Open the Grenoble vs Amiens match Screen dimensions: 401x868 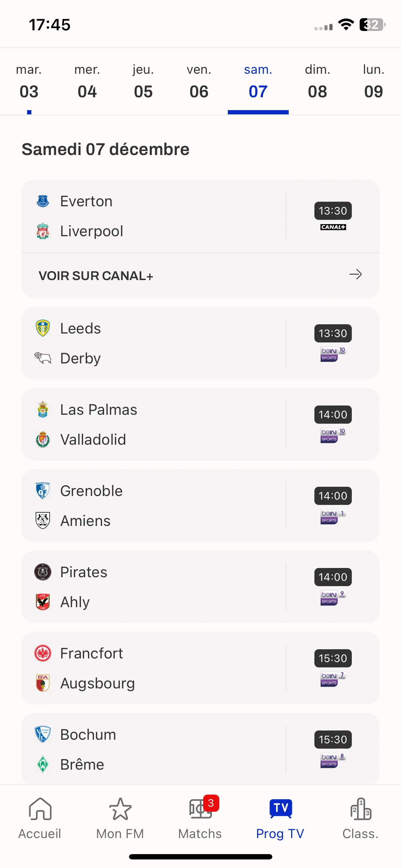tap(200, 506)
